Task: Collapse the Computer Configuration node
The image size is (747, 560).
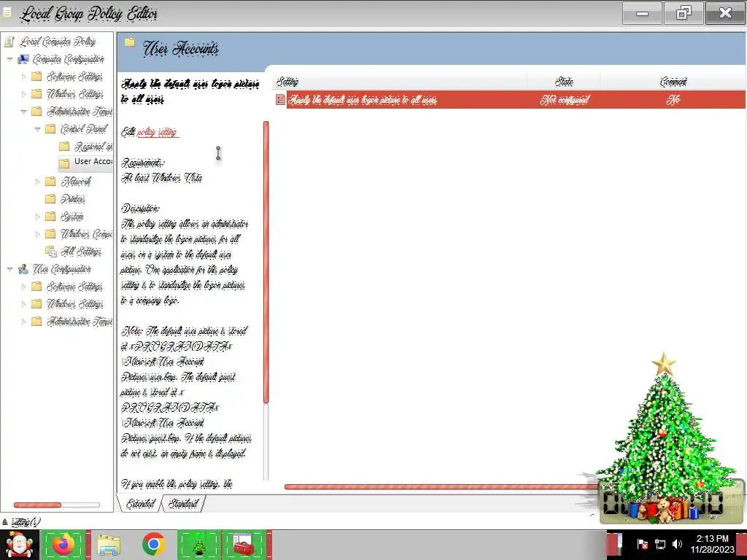Action: 10,60
